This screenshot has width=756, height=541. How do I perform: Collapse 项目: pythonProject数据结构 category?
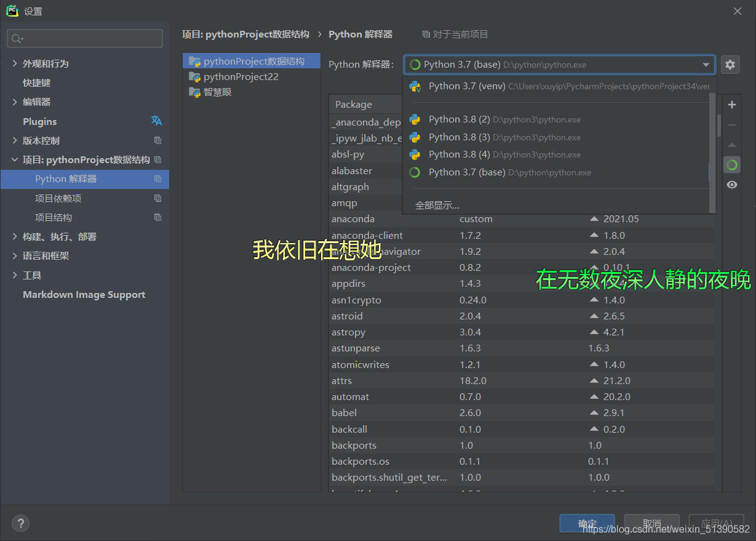15,159
